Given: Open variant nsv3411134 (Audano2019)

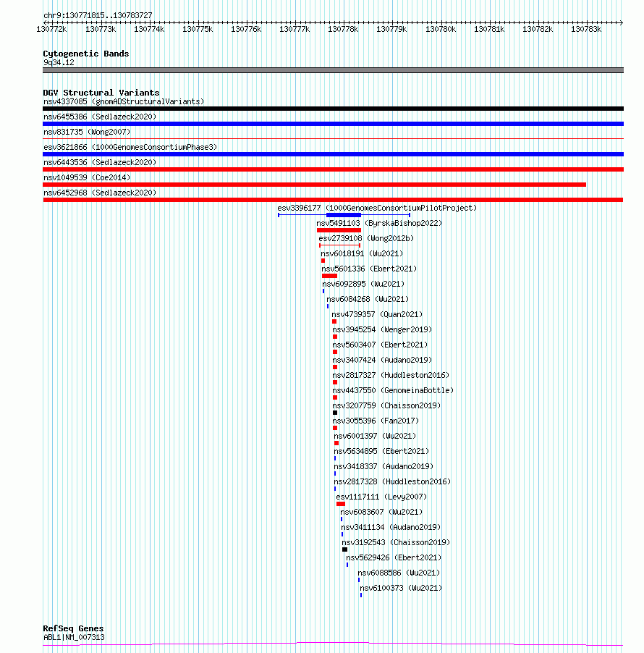Looking at the screenshot, I should click(391, 527).
